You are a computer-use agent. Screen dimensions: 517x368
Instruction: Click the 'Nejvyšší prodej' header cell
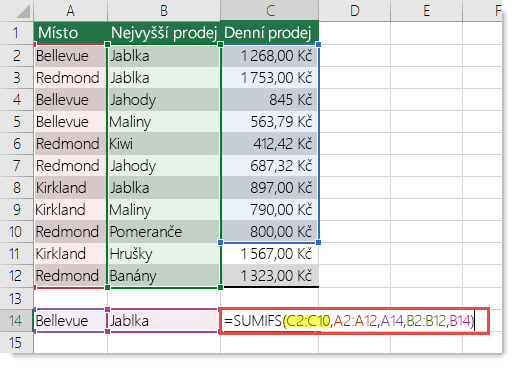(x=164, y=33)
